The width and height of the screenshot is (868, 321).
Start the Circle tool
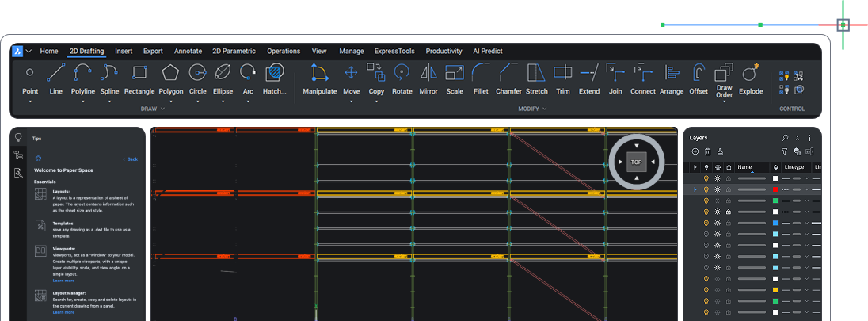coord(198,72)
